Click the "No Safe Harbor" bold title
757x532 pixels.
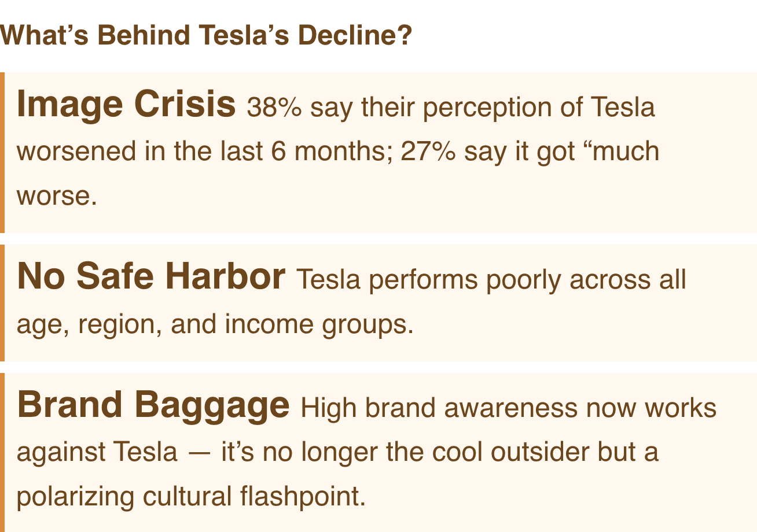pos(150,276)
